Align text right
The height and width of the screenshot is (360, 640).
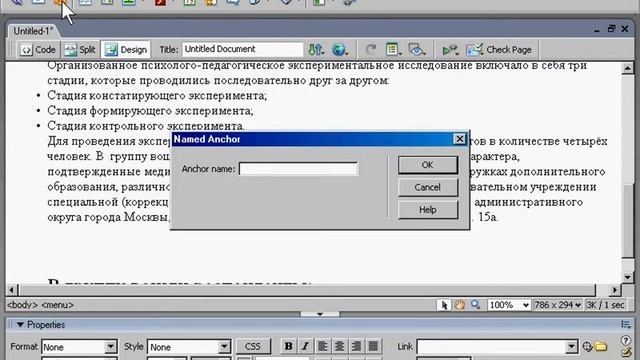pyautogui.click(x=356, y=346)
